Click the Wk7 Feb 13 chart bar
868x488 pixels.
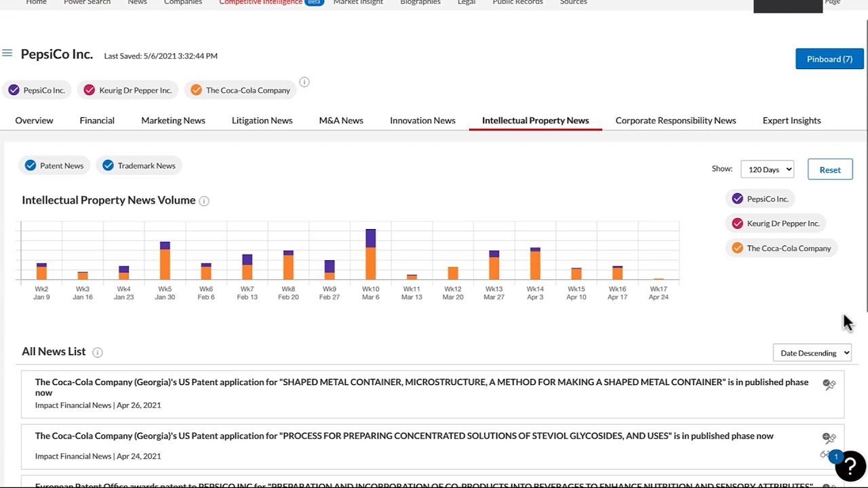tap(247, 267)
